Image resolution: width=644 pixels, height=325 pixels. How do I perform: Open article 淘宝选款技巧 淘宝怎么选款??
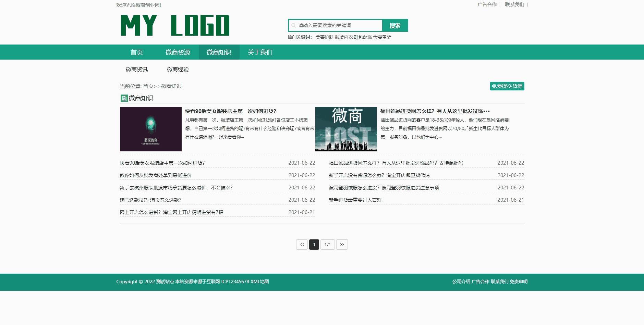150,200
